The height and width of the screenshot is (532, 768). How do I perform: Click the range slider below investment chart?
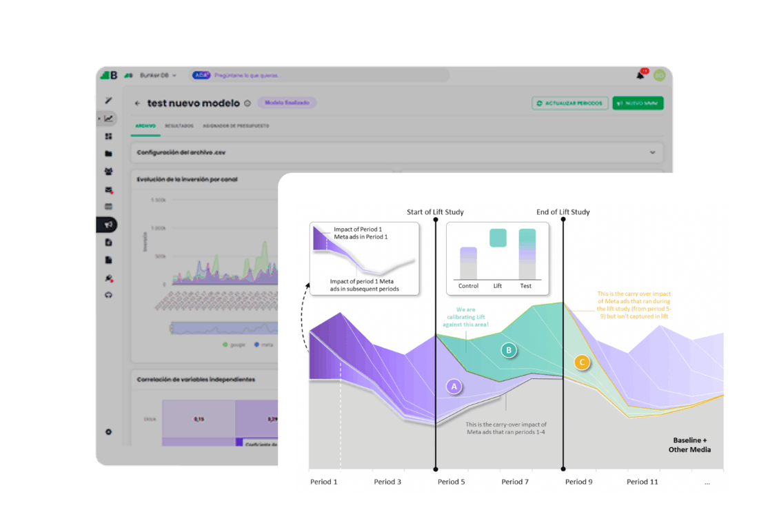tap(224, 328)
